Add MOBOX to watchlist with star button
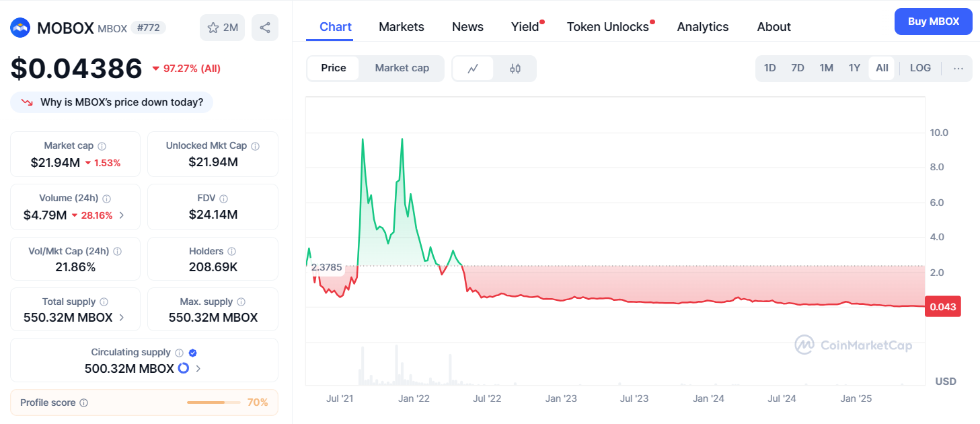Screen dimensions: 980x424 (223, 28)
